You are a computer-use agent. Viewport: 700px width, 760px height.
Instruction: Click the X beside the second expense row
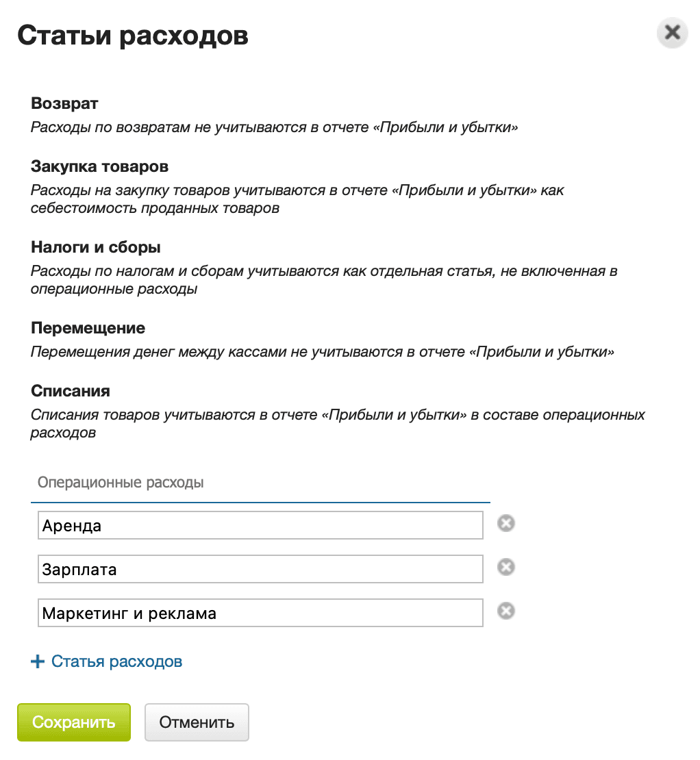(x=505, y=568)
